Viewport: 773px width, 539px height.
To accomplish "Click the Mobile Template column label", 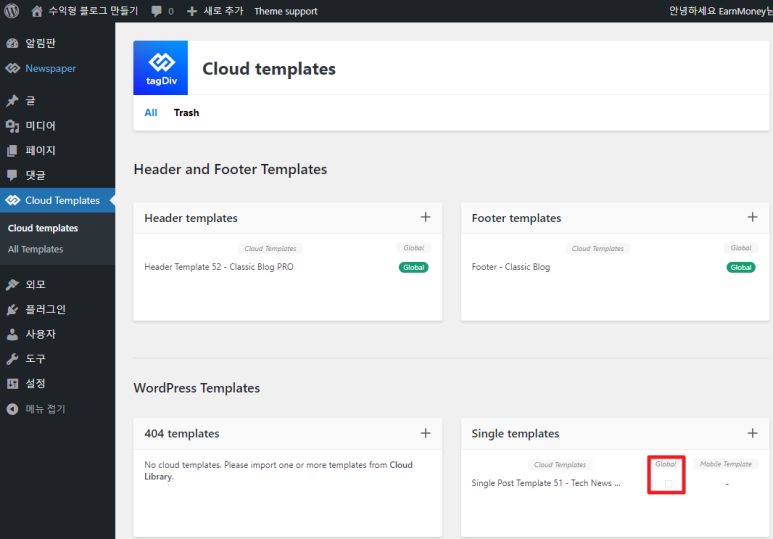I will coord(726,464).
